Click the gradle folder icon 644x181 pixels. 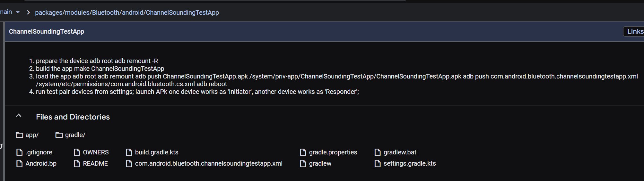coord(59,135)
